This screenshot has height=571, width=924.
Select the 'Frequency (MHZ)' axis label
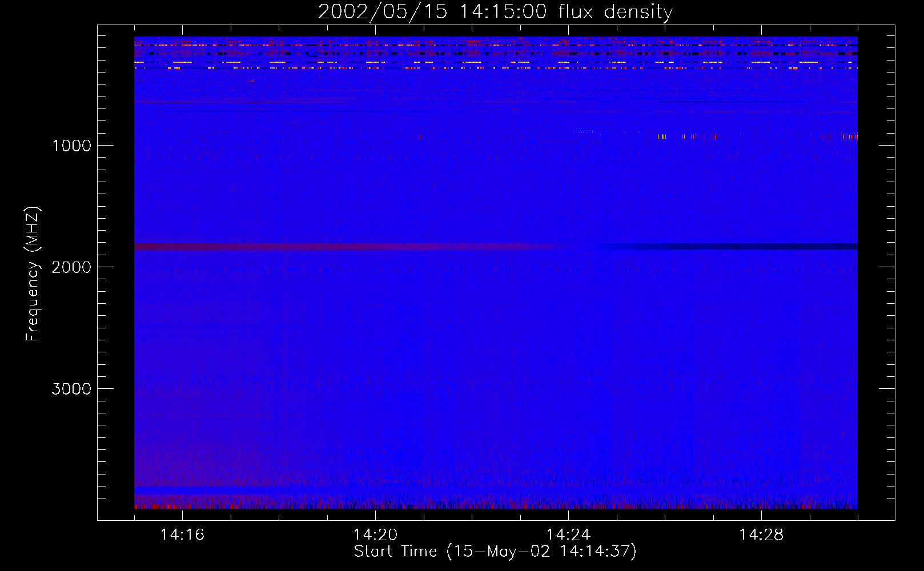click(33, 274)
